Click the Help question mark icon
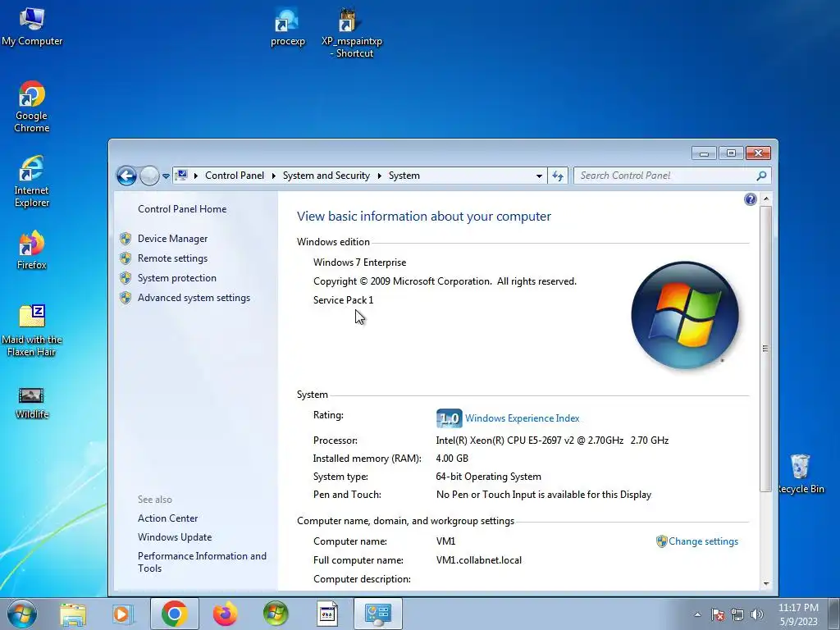Viewport: 840px width, 630px height. tap(750, 199)
